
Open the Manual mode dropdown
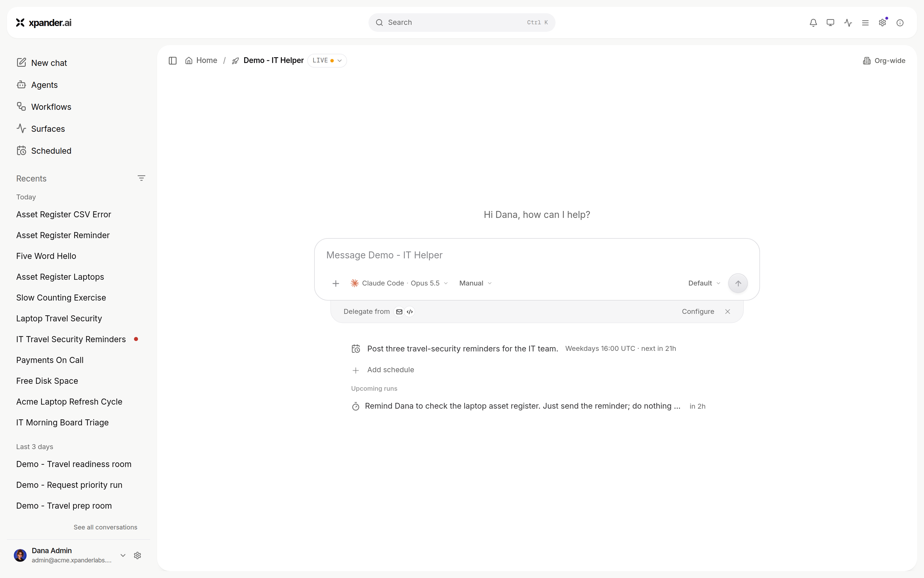pyautogui.click(x=475, y=283)
